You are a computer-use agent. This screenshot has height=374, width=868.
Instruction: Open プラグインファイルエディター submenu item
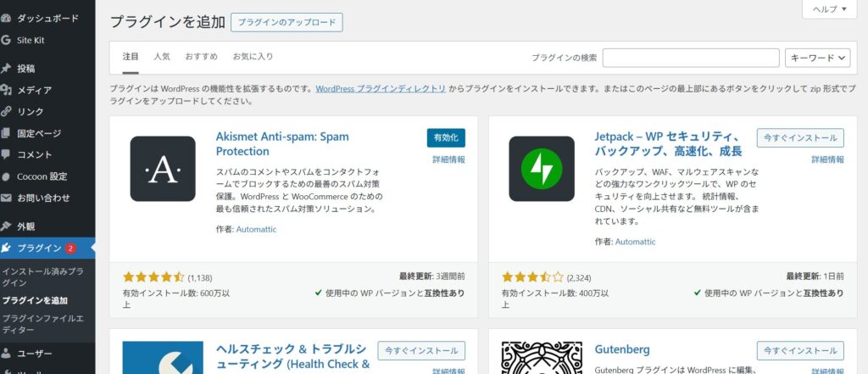pos(42,324)
